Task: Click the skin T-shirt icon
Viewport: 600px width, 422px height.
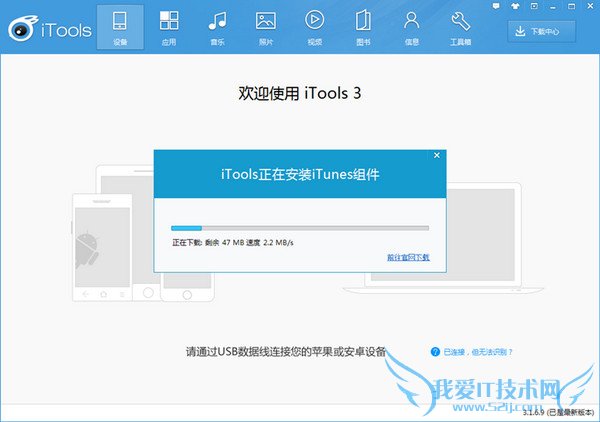Action: click(x=515, y=6)
